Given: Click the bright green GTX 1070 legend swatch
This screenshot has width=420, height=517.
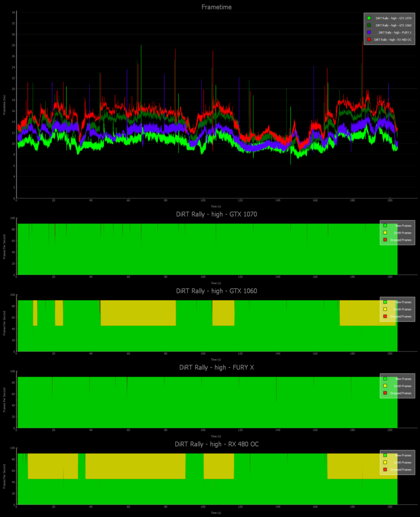Looking at the screenshot, I should tap(369, 18).
